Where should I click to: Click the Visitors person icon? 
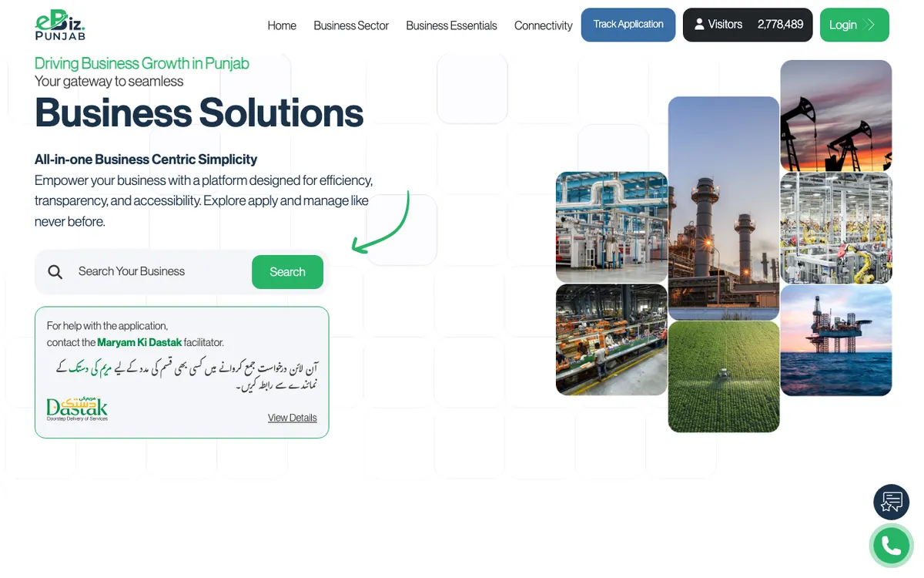(x=699, y=25)
